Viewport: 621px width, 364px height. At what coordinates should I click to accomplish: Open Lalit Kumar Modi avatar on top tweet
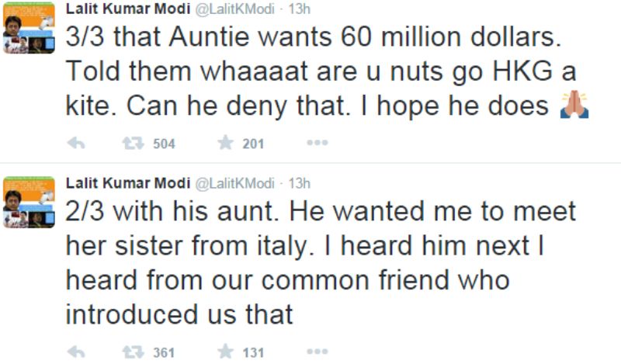tap(29, 28)
